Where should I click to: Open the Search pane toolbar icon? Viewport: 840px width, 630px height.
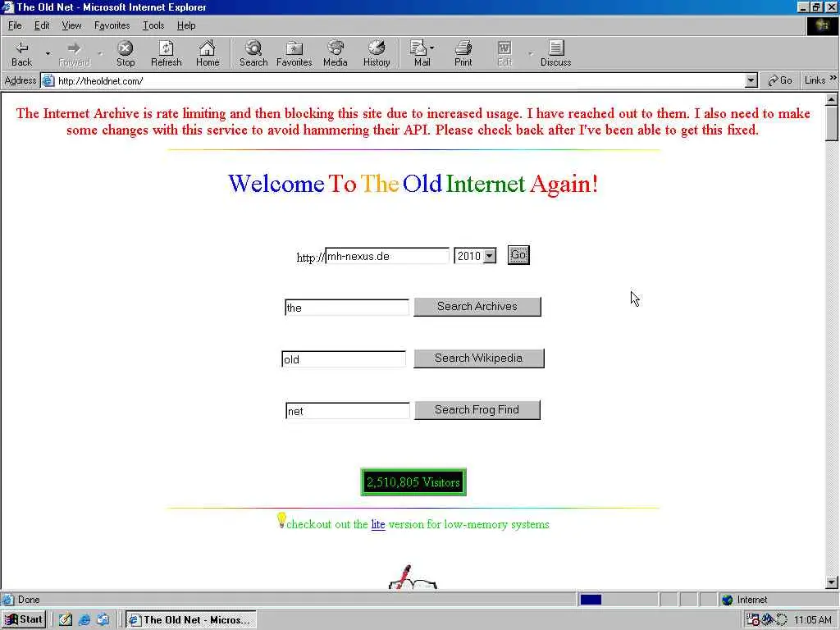[x=253, y=53]
